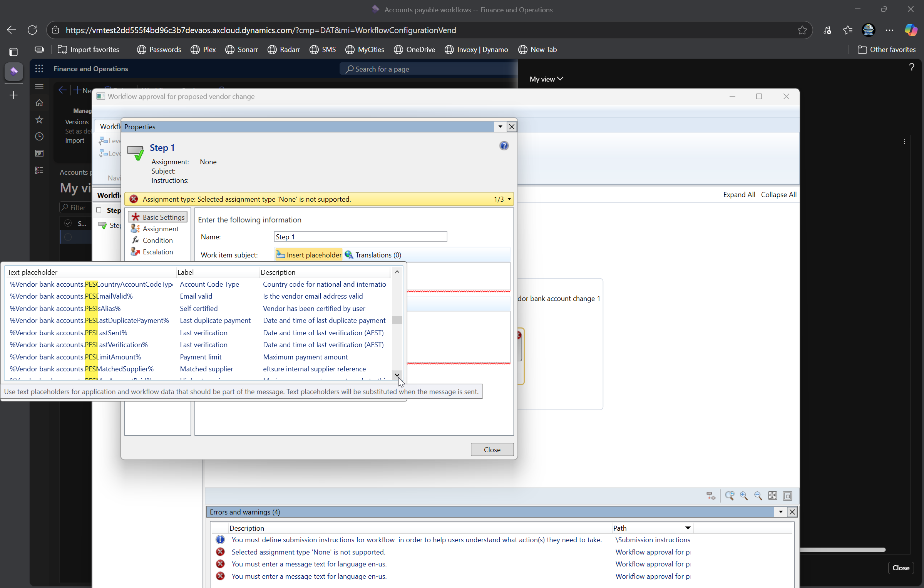Click the Close button in the dark panel
This screenshot has width=924, height=588.
(x=901, y=568)
